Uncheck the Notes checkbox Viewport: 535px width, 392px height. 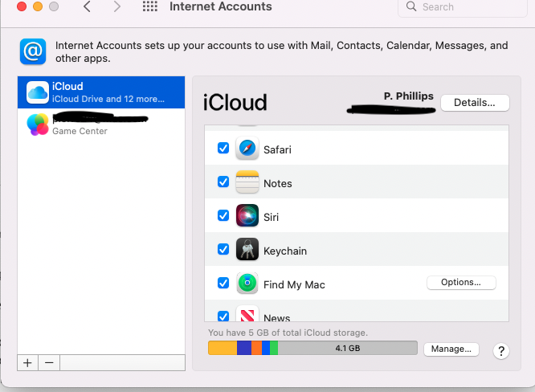(x=223, y=182)
